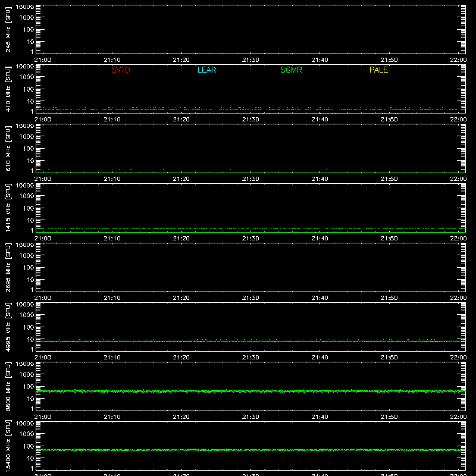Click the red SVTO station label
Screen dimensions: 476x476
(x=121, y=70)
